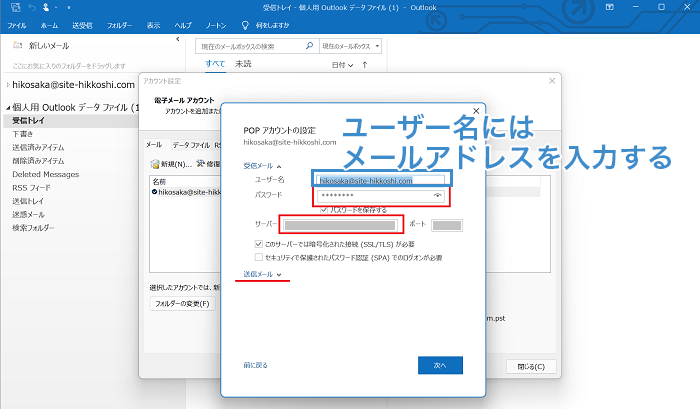Close the Account Settings window
Viewport: 700px width, 409px height.
552,81
